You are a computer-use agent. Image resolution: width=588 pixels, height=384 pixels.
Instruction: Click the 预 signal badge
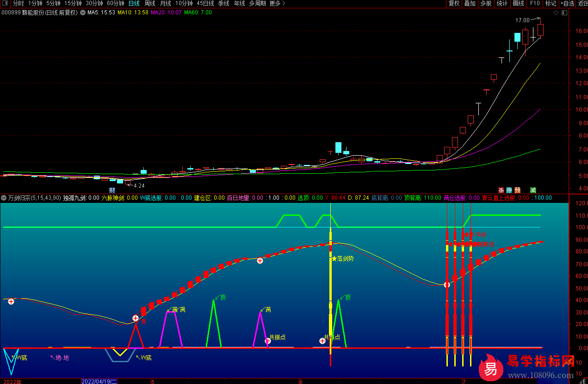518,190
